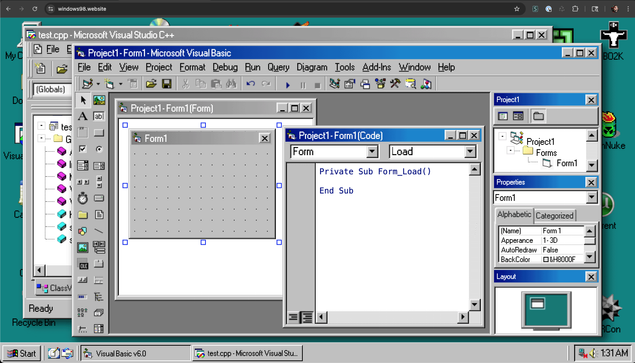Click the system tray clock

(x=614, y=353)
